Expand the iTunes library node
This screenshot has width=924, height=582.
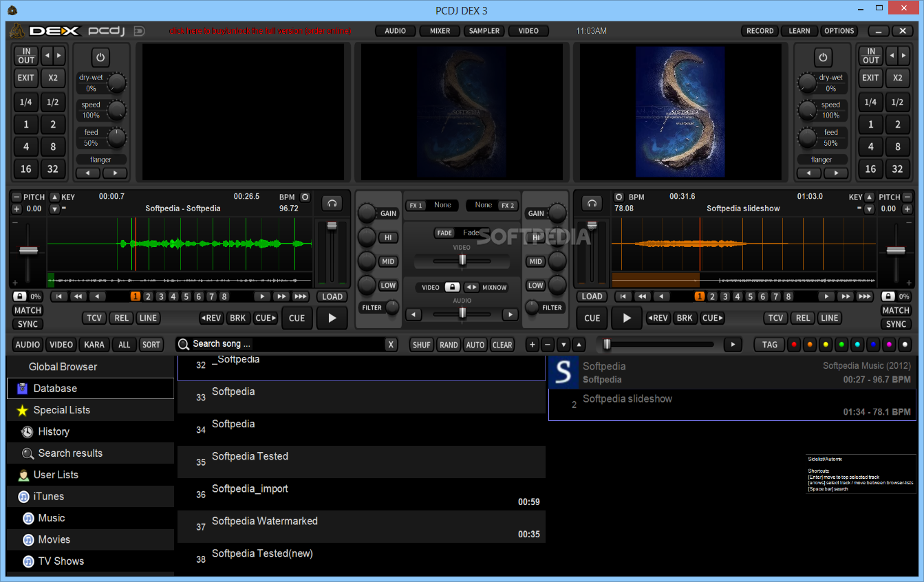click(90, 496)
